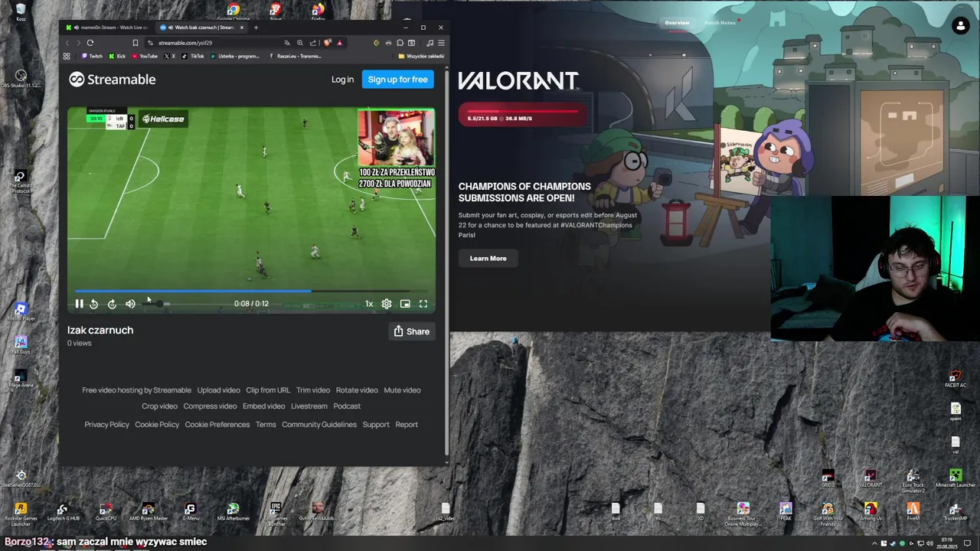Select the MSI Afterburner desktop icon
Viewport: 980px width, 551px height.
[x=233, y=513]
